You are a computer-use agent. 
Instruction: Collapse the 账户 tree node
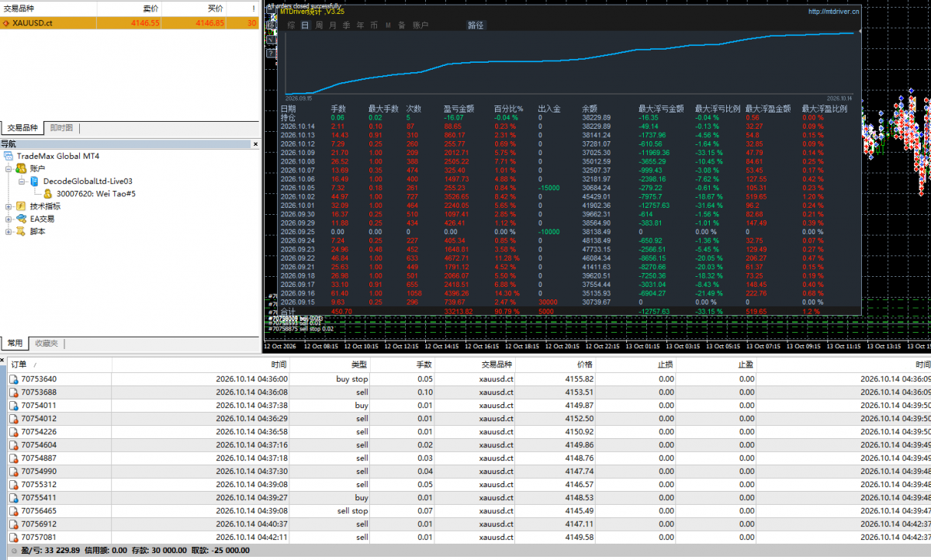(9, 168)
